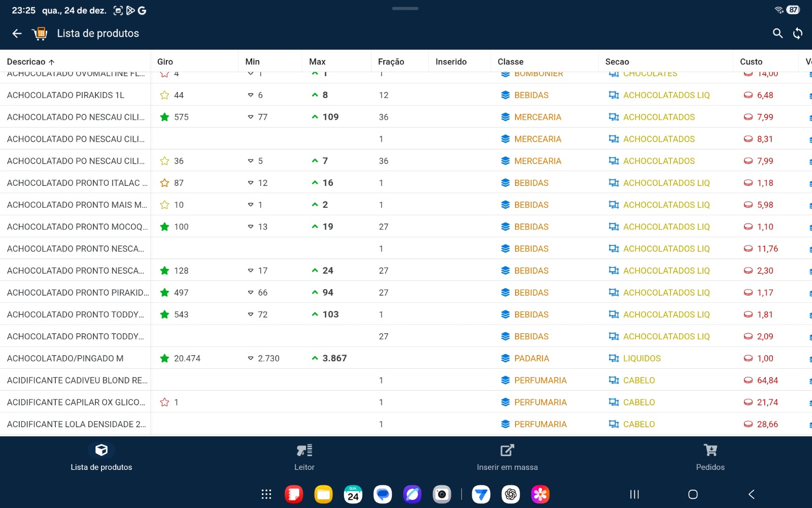Toggle star on ACIDIFICANTE CAPILAR OX row
This screenshot has height=508, width=812.
[164, 402]
